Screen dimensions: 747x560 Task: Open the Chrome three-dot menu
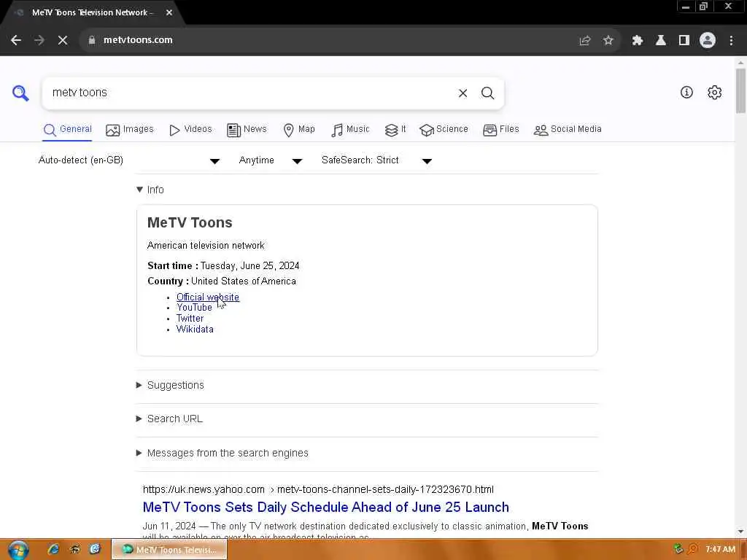click(x=731, y=41)
